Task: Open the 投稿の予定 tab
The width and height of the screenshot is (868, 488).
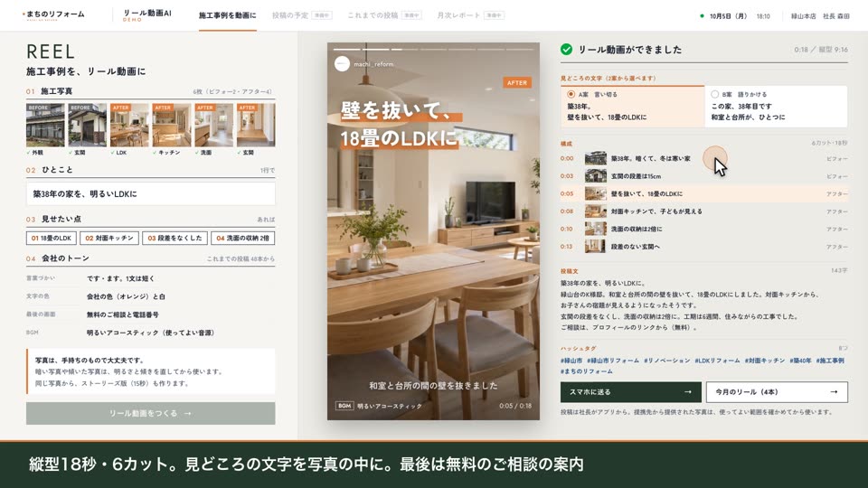Action: click(302, 15)
